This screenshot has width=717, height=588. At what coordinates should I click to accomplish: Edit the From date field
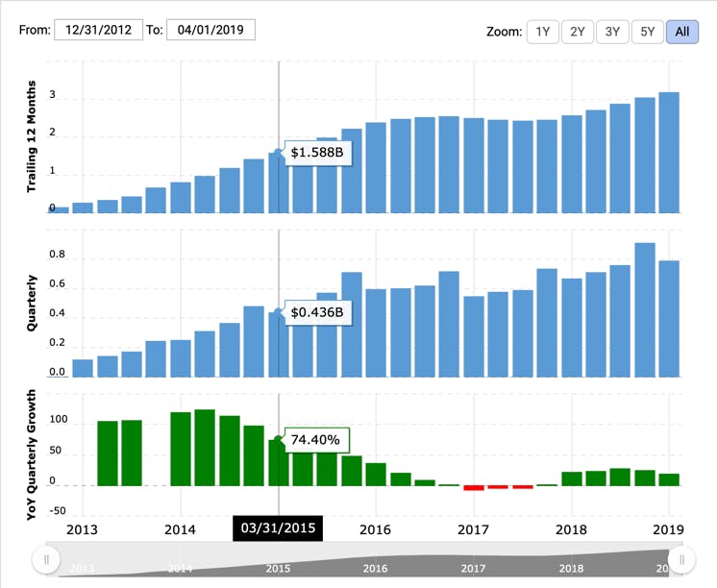pos(98,30)
